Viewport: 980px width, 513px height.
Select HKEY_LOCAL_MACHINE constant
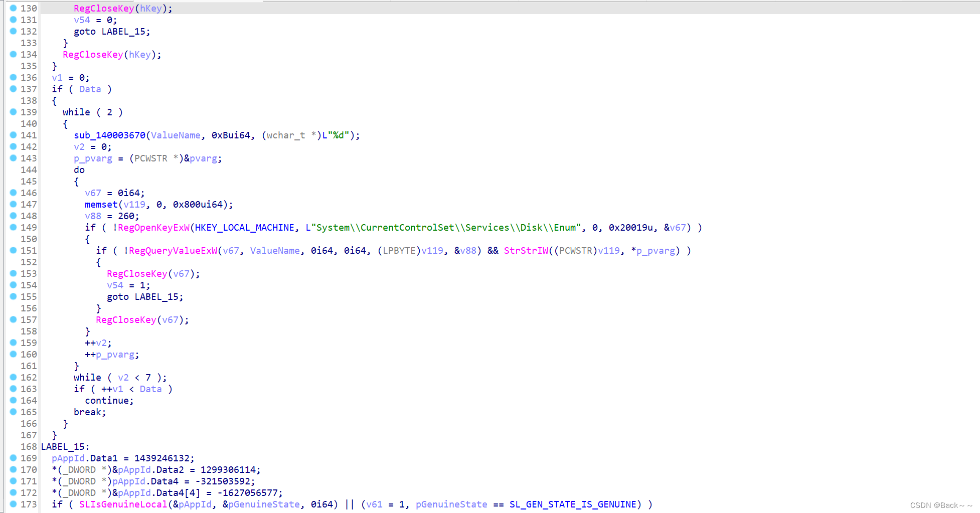coord(245,228)
